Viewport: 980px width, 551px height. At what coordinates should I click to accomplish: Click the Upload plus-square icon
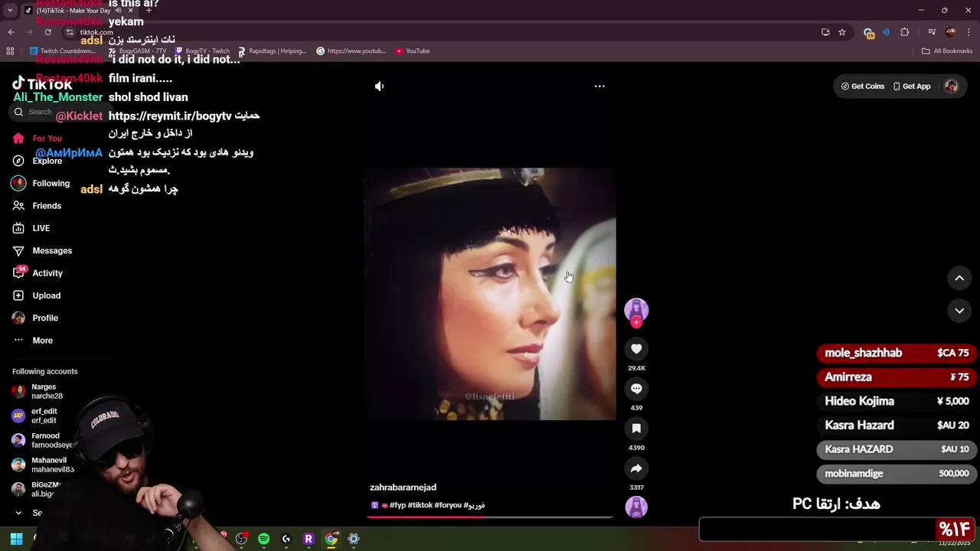click(x=18, y=295)
